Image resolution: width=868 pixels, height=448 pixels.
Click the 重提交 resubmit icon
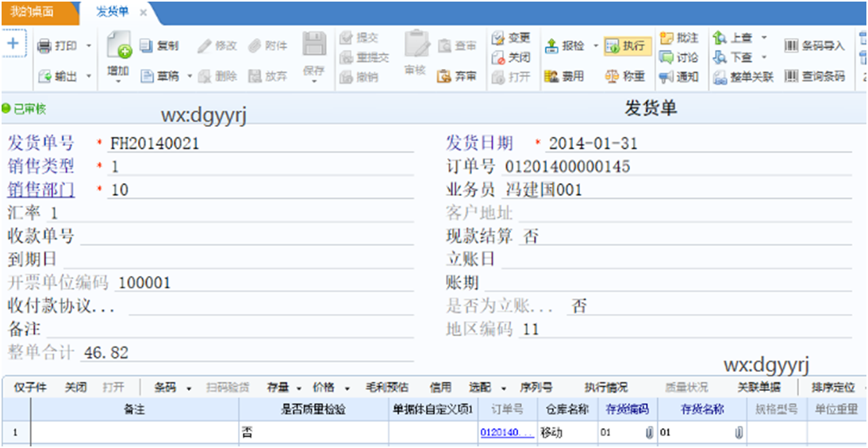coord(347,57)
